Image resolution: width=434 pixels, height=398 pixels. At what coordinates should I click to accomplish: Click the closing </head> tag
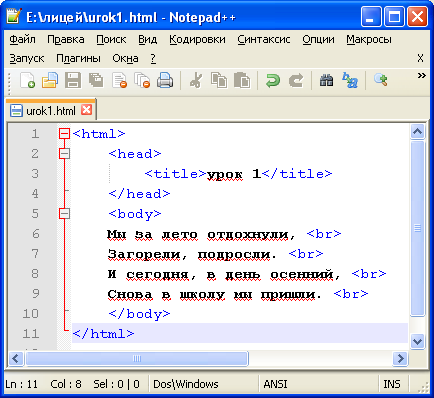139,194
